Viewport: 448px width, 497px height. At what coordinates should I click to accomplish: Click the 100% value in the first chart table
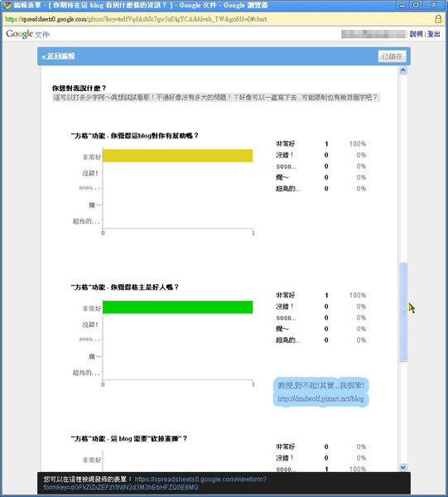358,144
